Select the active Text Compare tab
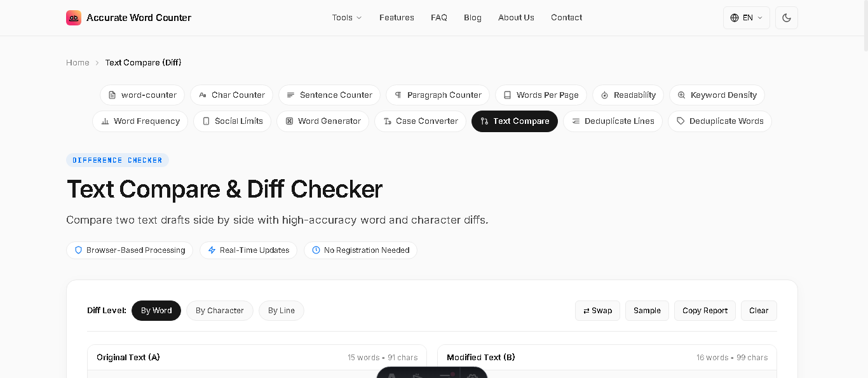This screenshot has width=868, height=378. [515, 121]
